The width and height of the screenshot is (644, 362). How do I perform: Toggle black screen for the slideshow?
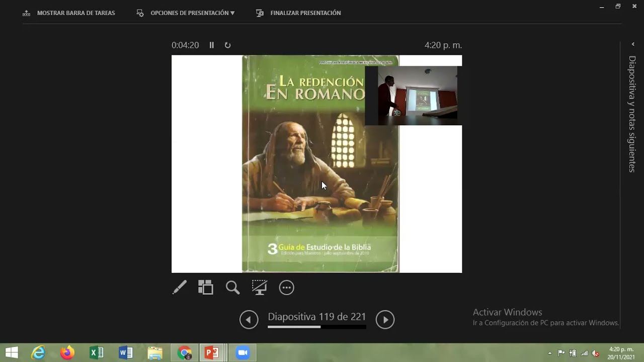tap(260, 288)
